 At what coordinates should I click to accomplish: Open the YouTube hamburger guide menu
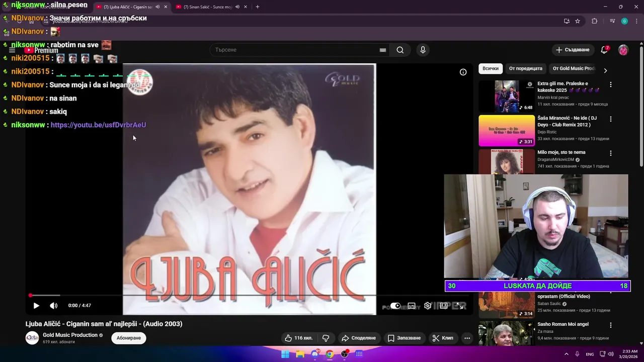pyautogui.click(x=12, y=50)
